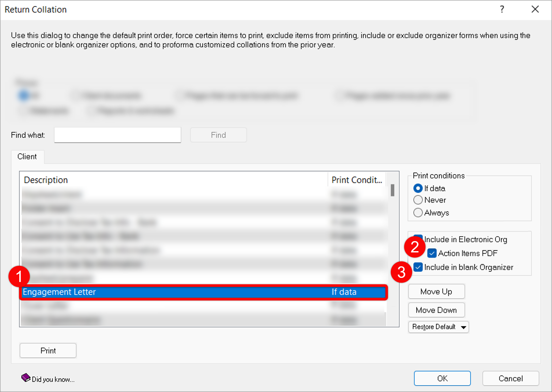Toggle the Action Items PDF checkbox
Image resolution: width=552 pixels, height=392 pixels.
click(x=432, y=253)
